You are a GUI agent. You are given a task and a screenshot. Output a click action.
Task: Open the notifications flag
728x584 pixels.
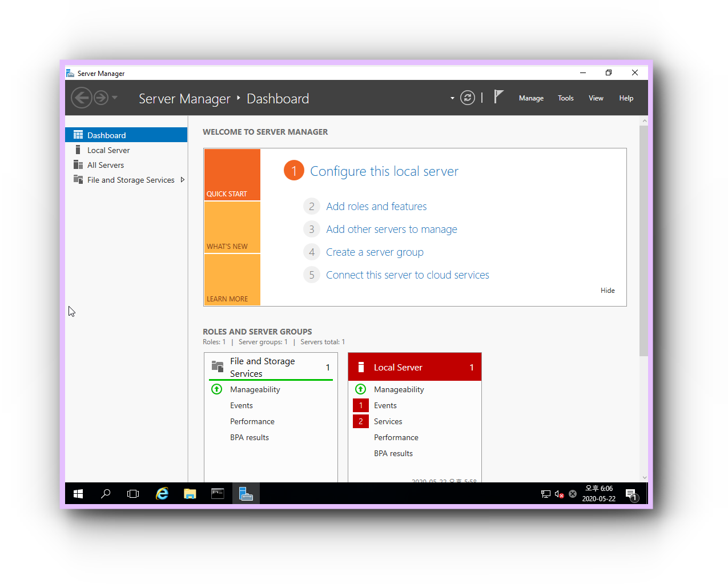click(x=498, y=97)
